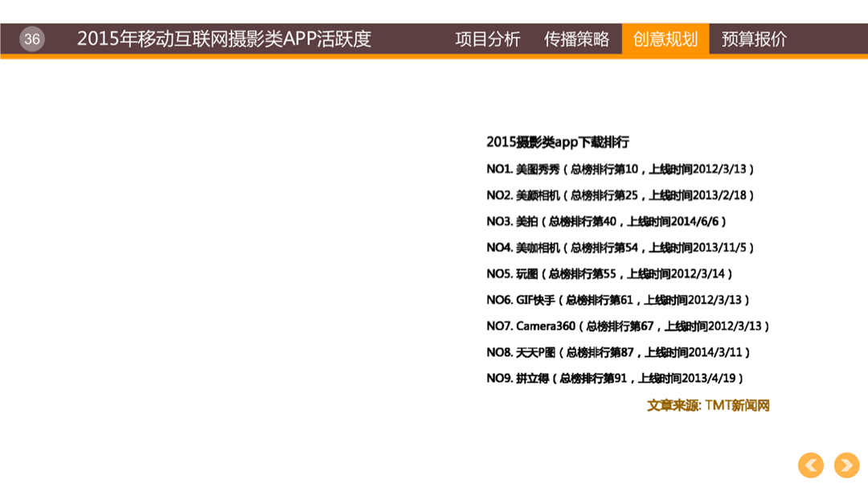Click the heading 2015摄影类app下载排行
Screen dimensions: 868x488
tap(558, 142)
